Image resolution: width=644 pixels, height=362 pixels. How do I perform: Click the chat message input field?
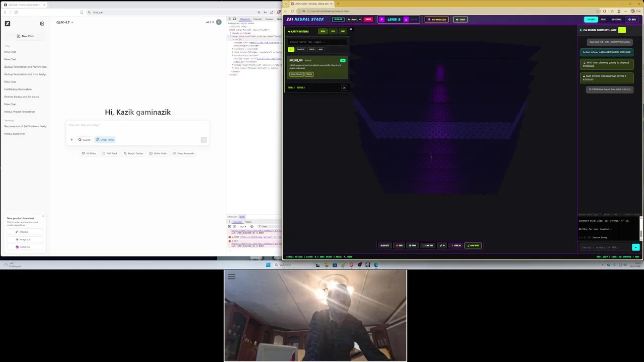[x=137, y=125]
